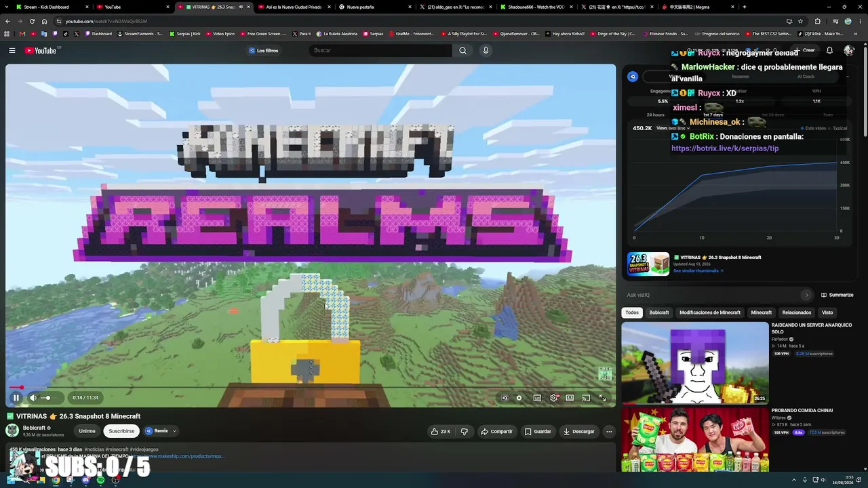Click the 26.3 Snapshot vidIQ thumbnail
Viewport: 868px width, 488px height.
pos(648,264)
